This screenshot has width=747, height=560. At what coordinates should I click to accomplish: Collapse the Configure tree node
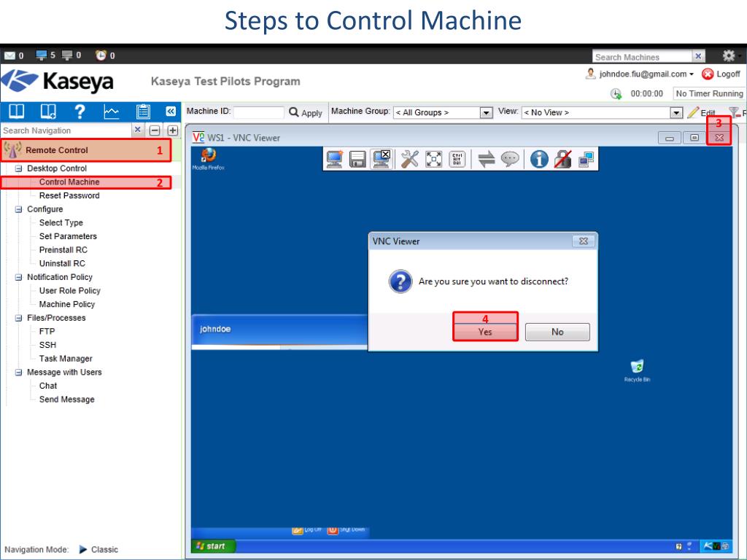18,209
